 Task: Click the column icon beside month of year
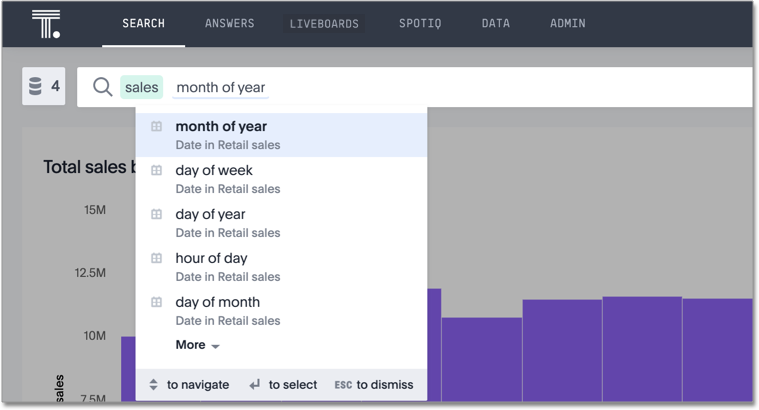[156, 127]
